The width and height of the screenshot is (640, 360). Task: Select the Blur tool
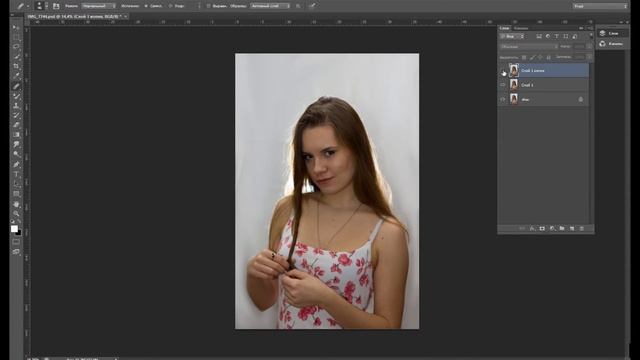(x=16, y=144)
